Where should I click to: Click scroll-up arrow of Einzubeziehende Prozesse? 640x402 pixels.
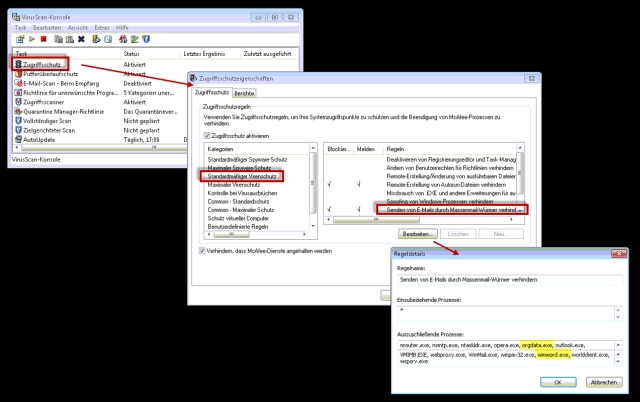(x=618, y=311)
